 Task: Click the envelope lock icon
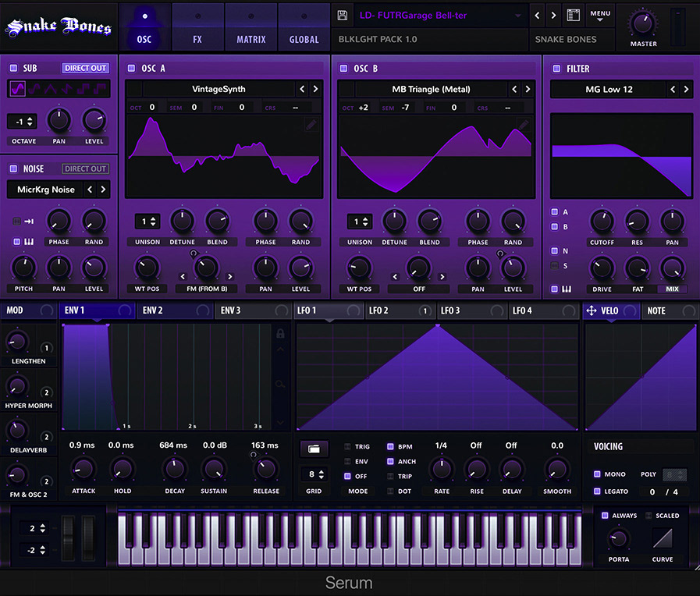tap(280, 333)
